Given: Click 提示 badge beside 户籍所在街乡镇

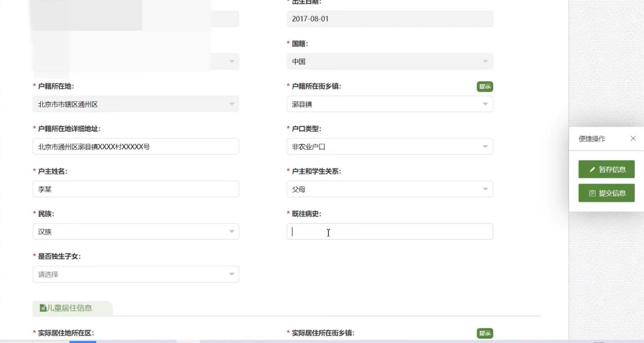Looking at the screenshot, I should pyautogui.click(x=485, y=87).
